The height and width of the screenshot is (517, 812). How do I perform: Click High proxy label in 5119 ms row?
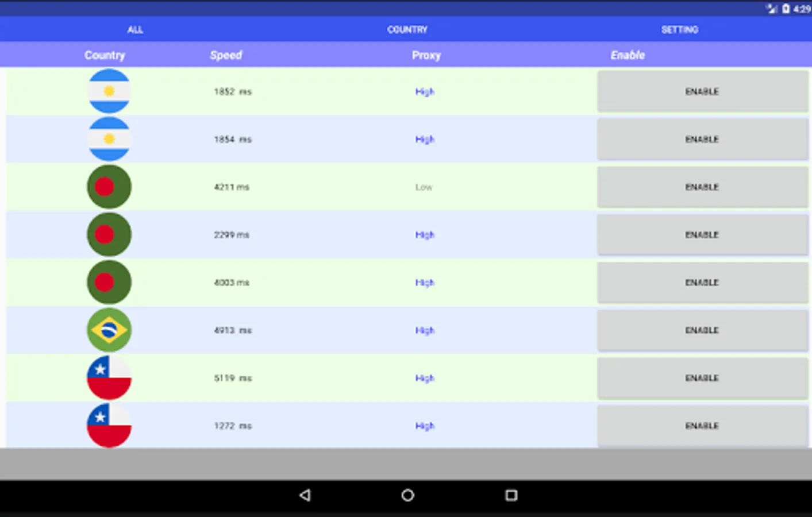(425, 377)
